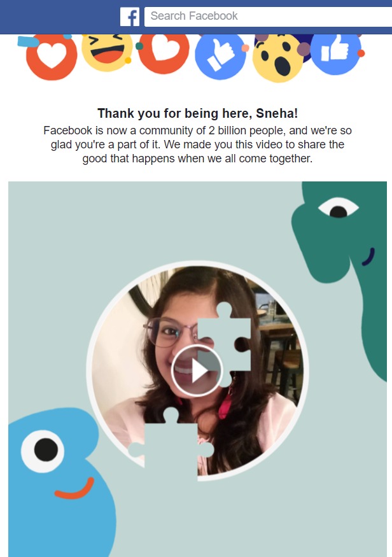Click the lower puzzle piece on photo

tap(171, 444)
